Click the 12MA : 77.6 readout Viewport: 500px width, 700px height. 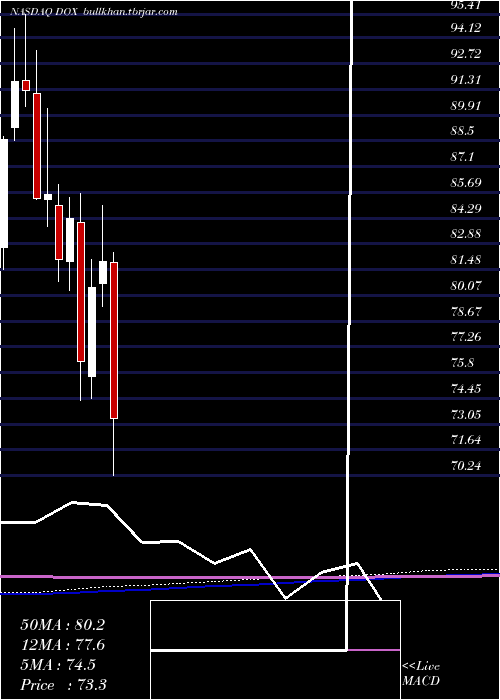(x=62, y=645)
